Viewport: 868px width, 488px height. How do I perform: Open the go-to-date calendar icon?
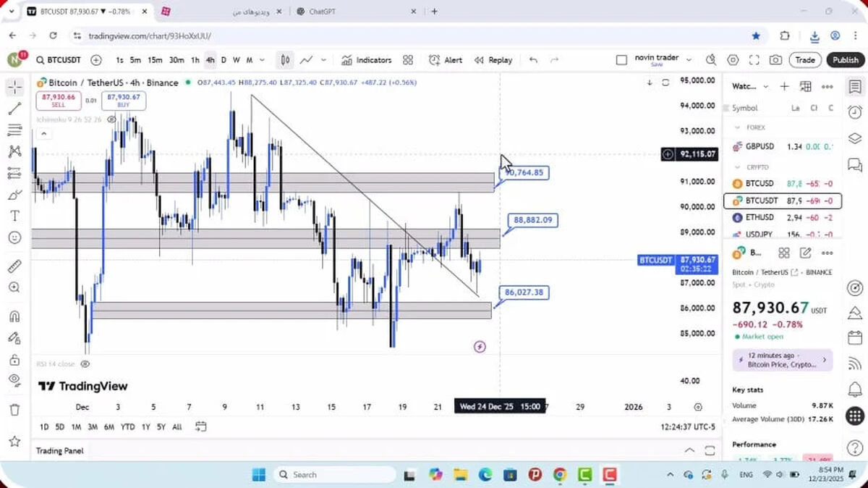(201, 426)
